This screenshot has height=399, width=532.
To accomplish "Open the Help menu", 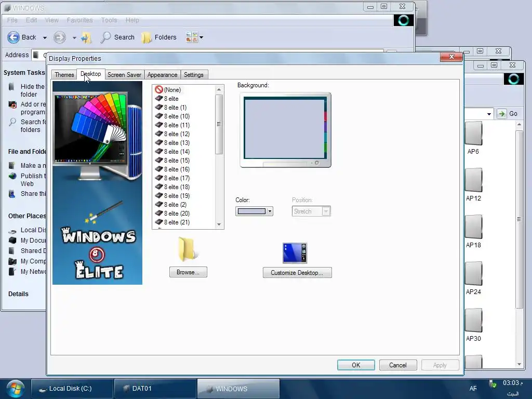I will point(132,20).
